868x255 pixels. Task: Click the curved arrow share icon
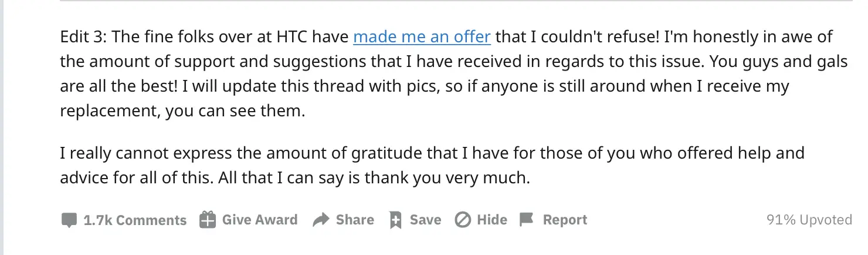coord(321,220)
